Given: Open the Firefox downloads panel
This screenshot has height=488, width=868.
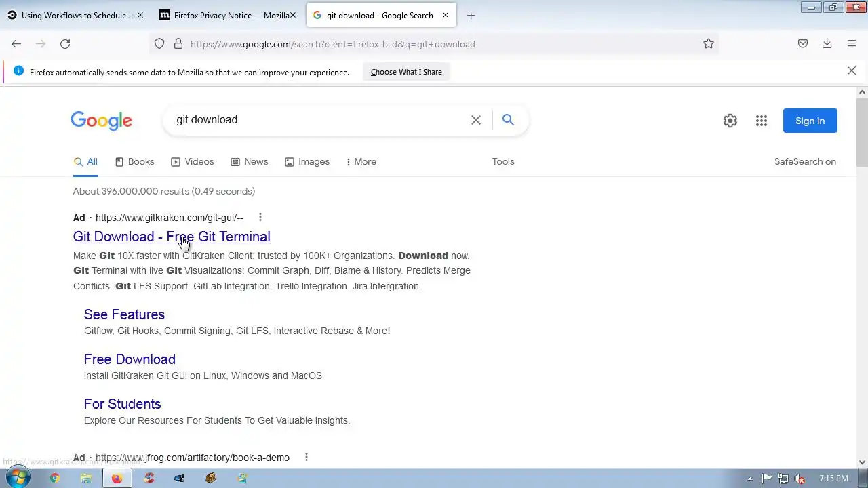Looking at the screenshot, I should click(827, 44).
